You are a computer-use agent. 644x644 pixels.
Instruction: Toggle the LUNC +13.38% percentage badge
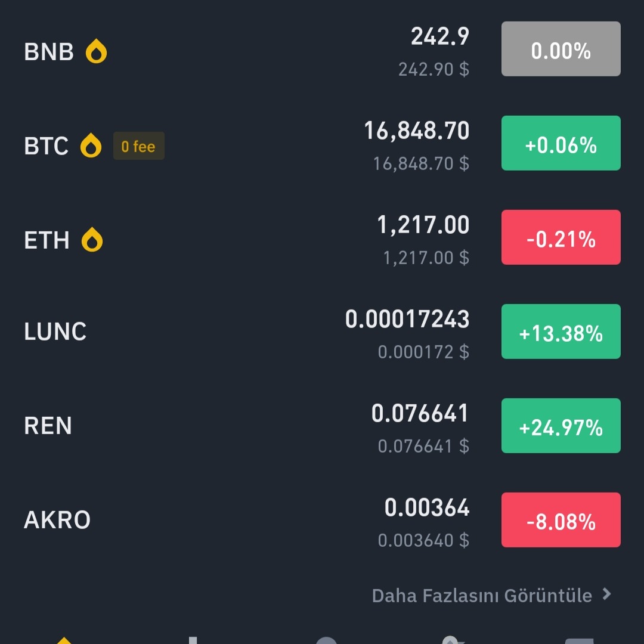click(x=561, y=332)
